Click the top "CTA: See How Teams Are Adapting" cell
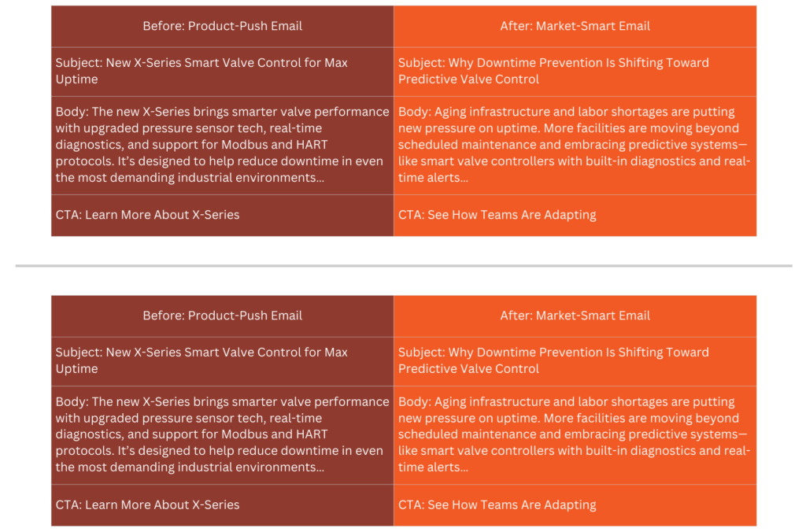This screenshot has height=532, width=806. (x=575, y=215)
